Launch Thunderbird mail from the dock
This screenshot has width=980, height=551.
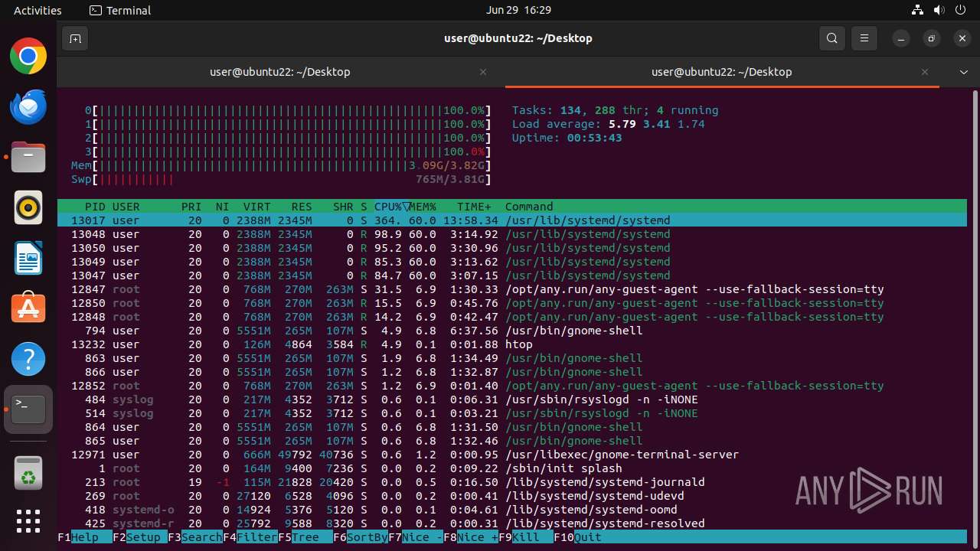[x=28, y=106]
